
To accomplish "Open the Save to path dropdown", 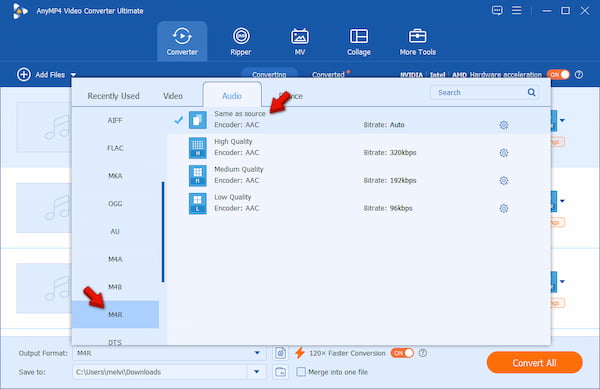I will click(x=257, y=372).
